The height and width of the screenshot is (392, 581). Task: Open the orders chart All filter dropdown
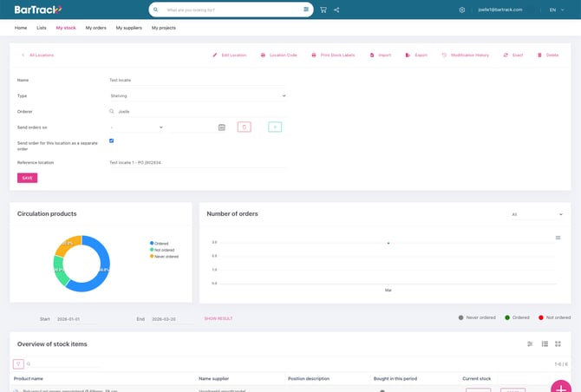(537, 214)
